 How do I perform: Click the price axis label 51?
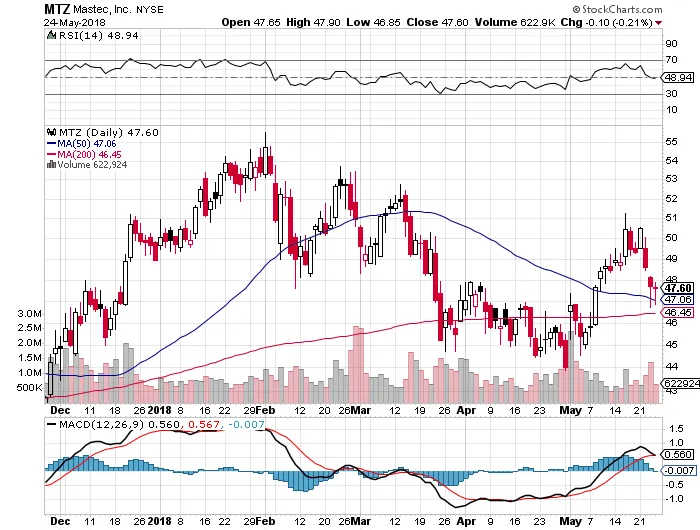(671, 218)
